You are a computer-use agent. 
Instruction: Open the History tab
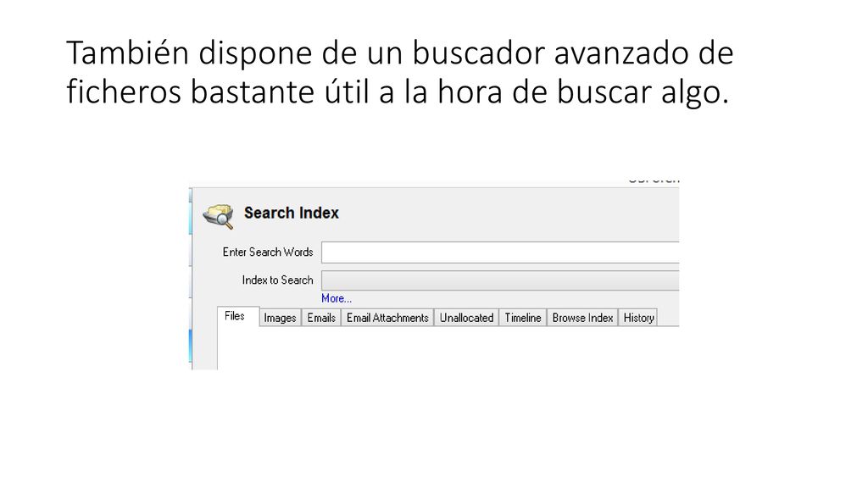point(638,318)
